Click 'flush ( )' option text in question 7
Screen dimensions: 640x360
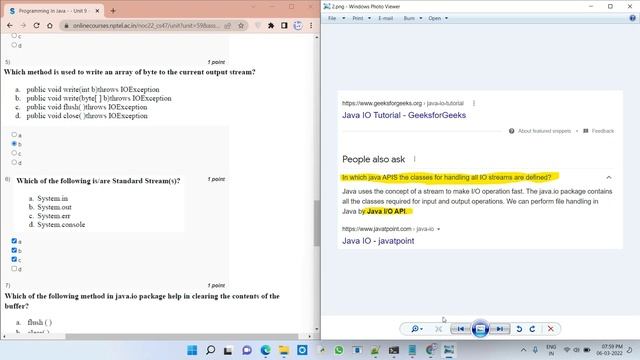tap(40, 322)
